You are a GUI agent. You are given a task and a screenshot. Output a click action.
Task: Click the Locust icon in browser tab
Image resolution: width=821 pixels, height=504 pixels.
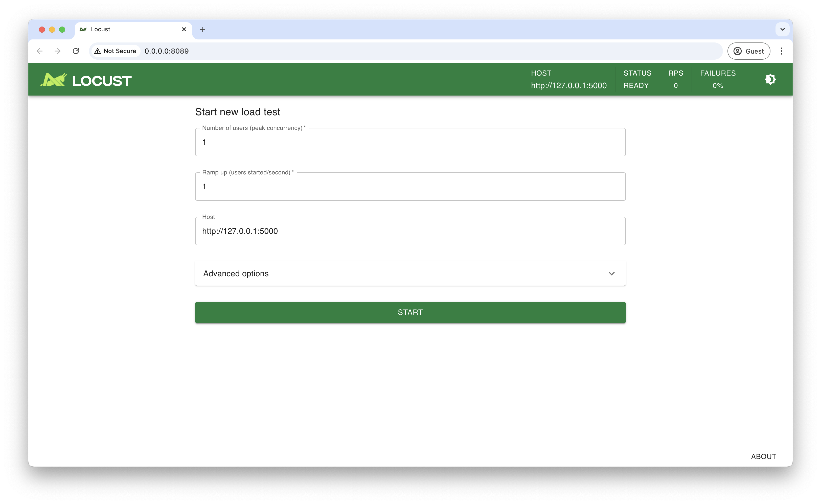tap(83, 29)
